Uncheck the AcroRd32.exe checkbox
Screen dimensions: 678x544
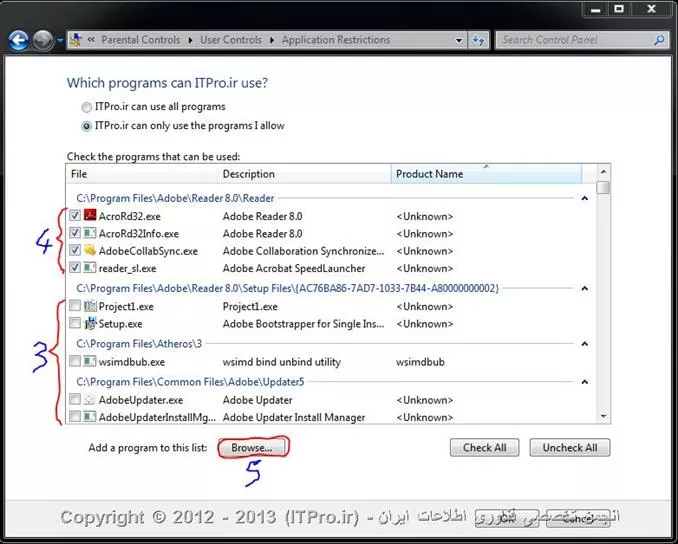point(75,215)
